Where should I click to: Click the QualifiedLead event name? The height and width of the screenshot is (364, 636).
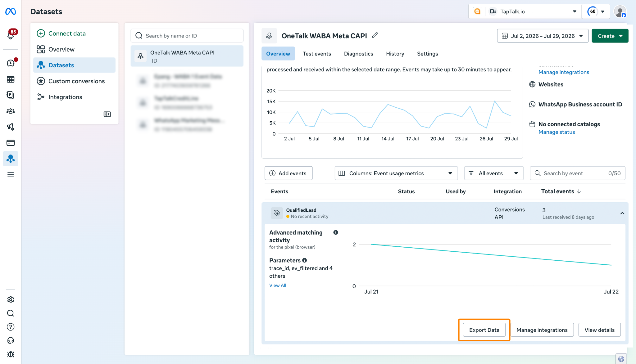coord(301,210)
